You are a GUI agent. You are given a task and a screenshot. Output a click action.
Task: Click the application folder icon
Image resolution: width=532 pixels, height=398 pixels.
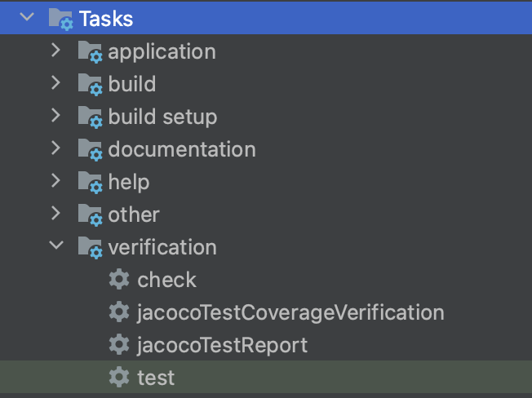point(90,52)
